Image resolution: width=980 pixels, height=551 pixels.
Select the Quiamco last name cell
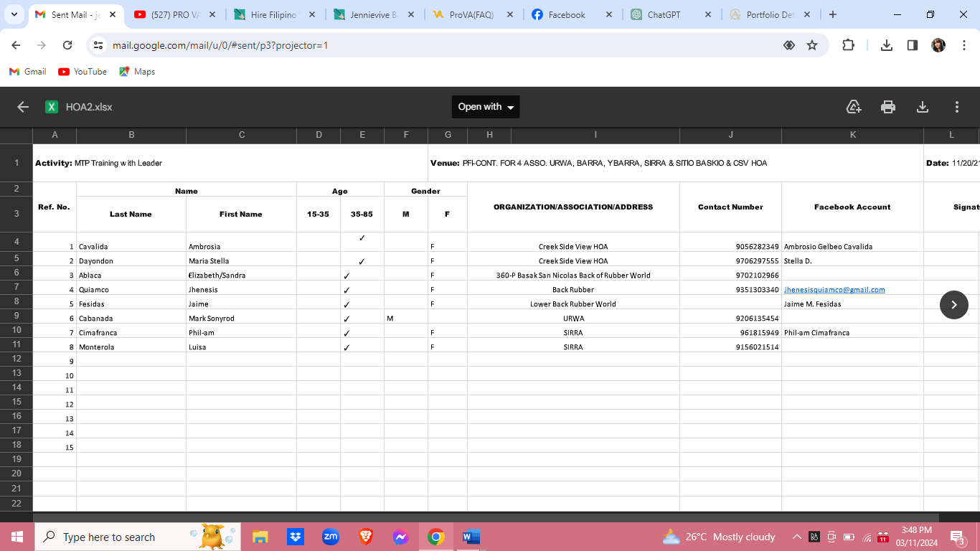[131, 288]
